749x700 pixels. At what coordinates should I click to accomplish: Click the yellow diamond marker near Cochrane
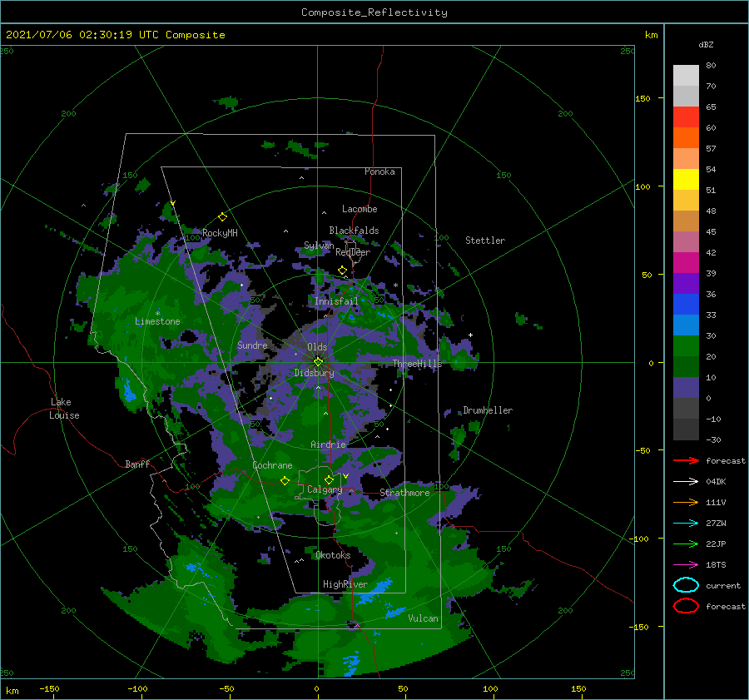285,481
